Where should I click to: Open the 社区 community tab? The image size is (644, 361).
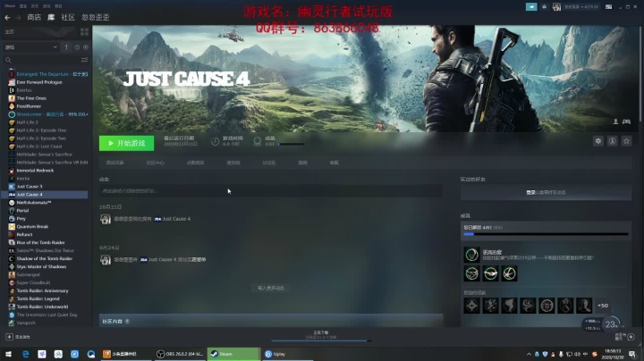(68, 17)
